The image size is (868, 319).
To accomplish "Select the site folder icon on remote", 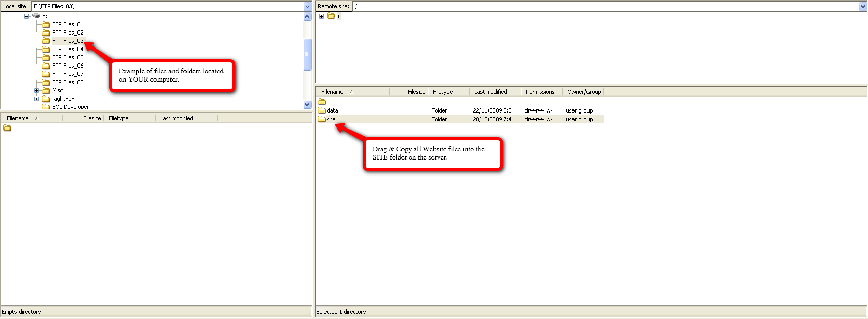I will 322,119.
